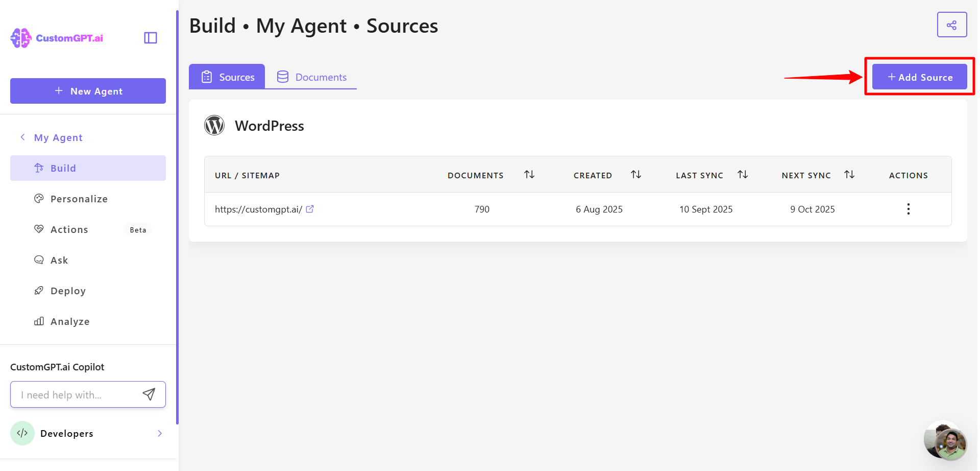Click the external link icon beside URL
This screenshot has width=980, height=471.
[310, 209]
